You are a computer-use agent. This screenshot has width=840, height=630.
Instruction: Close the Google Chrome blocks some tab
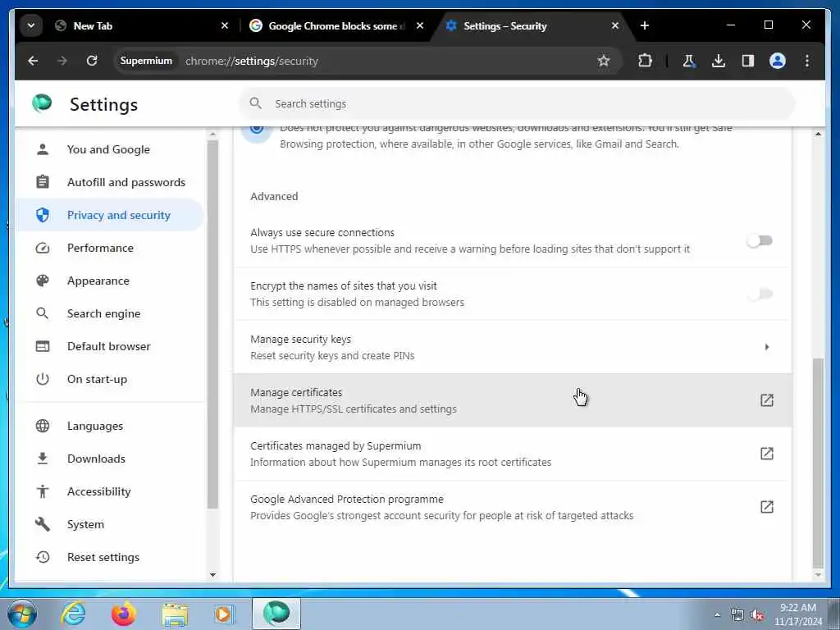420,25
